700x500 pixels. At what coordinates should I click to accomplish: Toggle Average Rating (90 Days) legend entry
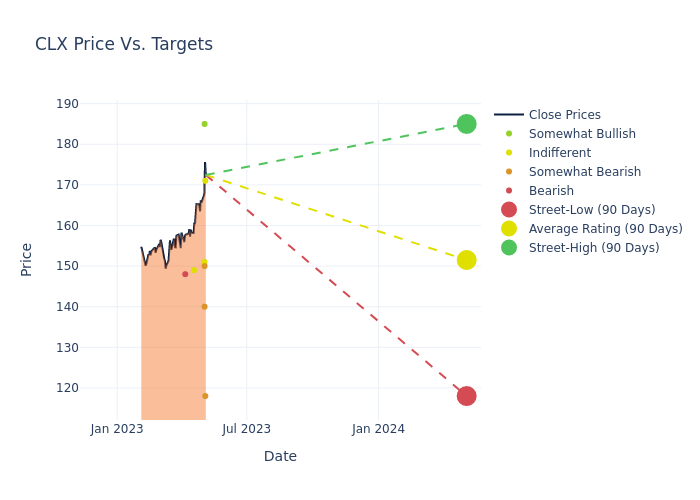coord(605,229)
